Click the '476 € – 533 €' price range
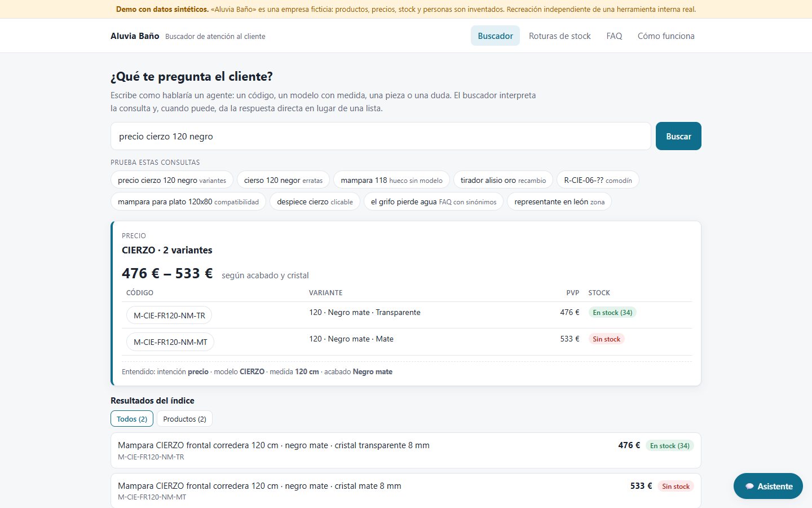The height and width of the screenshot is (508, 812). coord(167,273)
